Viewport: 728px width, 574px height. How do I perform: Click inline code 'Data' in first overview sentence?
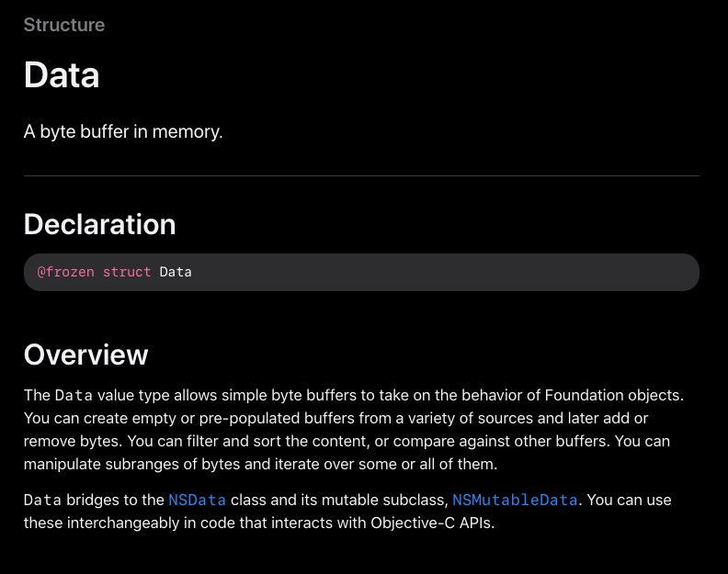pyautogui.click(x=74, y=395)
